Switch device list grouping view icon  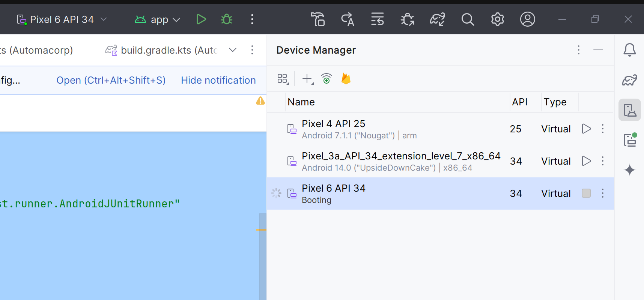point(283,79)
